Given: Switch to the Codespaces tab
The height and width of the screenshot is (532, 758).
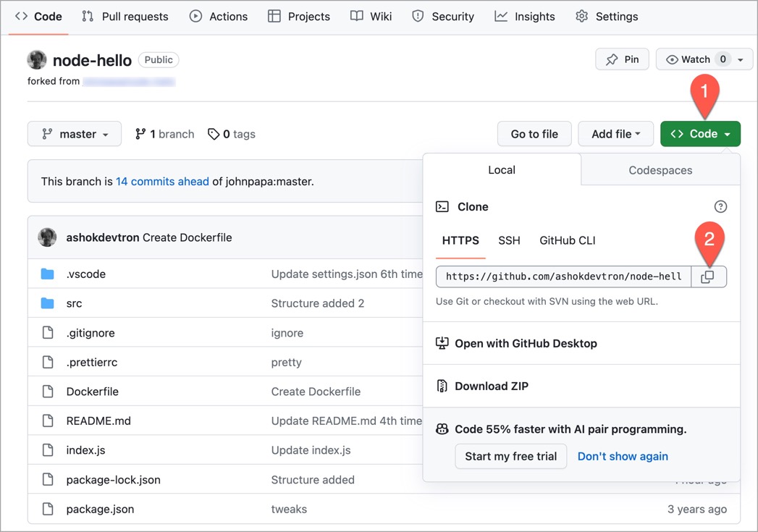Looking at the screenshot, I should (660, 170).
